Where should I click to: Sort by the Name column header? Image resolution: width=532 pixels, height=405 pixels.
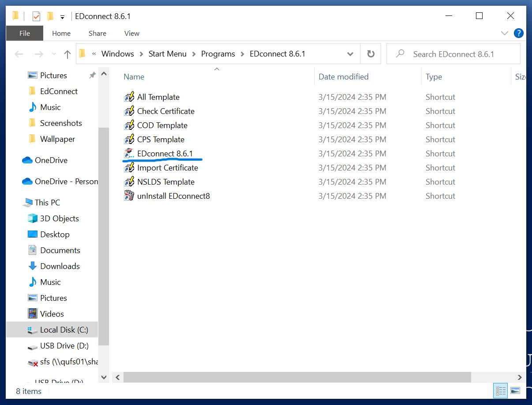pos(134,77)
